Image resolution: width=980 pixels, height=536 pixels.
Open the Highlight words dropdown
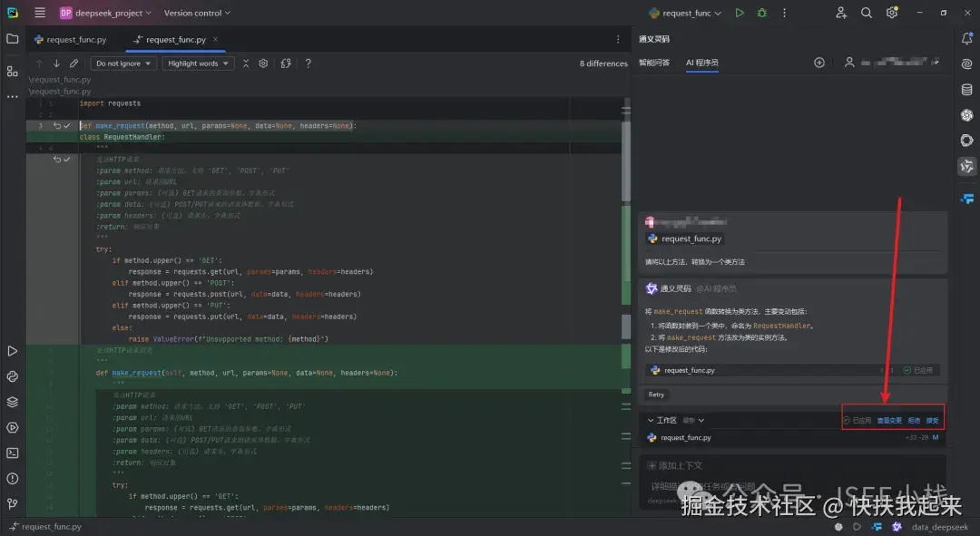[198, 63]
